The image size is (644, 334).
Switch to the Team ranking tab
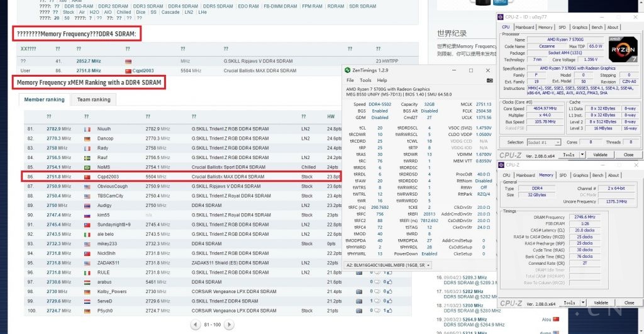pos(92,99)
